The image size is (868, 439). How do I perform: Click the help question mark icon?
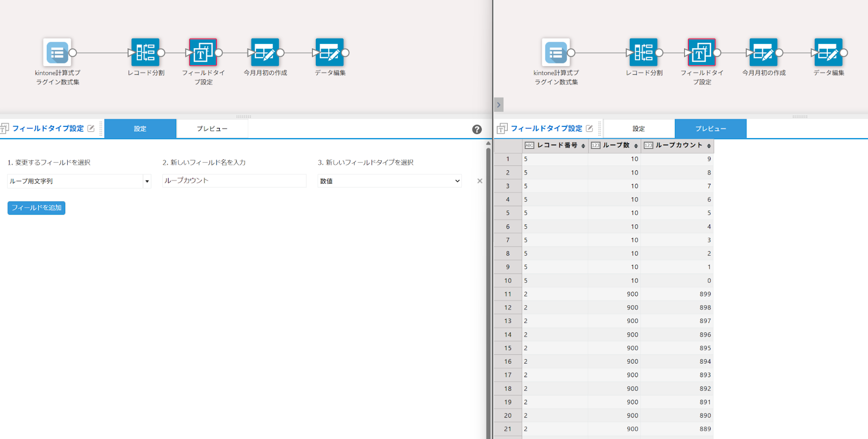point(477,129)
